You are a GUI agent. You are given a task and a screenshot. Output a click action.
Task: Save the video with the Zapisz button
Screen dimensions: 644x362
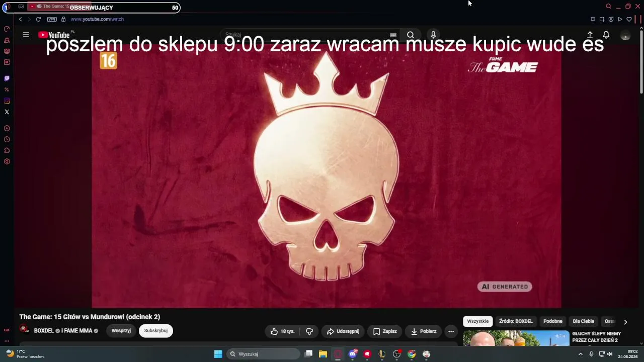pyautogui.click(x=385, y=331)
